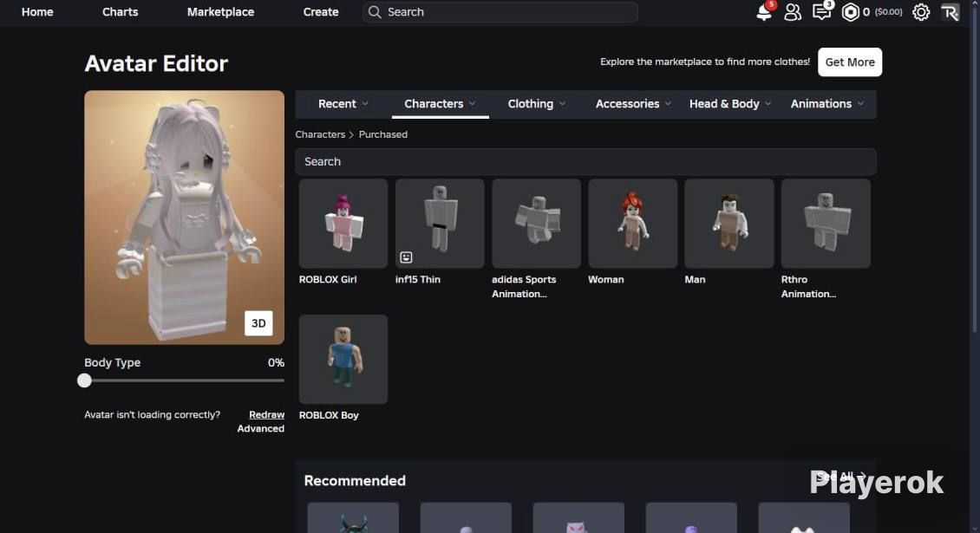Click the ROBLOX Girl name label
This screenshot has width=980, height=533.
[x=328, y=279]
